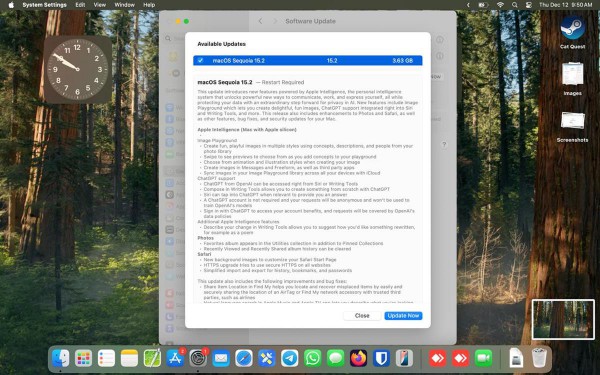
Task: Open the System Settings menu
Action: [x=44, y=5]
